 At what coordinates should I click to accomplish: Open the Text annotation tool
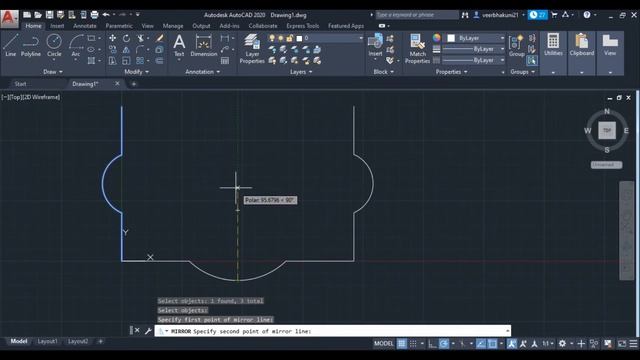point(179,45)
